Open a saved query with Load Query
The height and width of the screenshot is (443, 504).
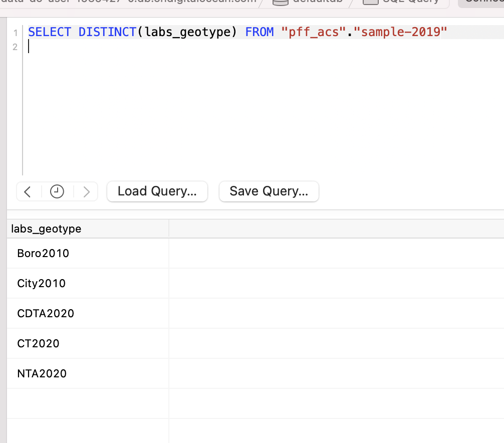tap(157, 191)
